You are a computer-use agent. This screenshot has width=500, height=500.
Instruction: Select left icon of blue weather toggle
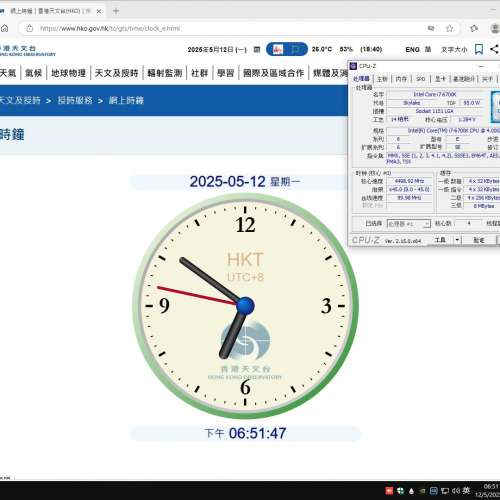point(277,49)
